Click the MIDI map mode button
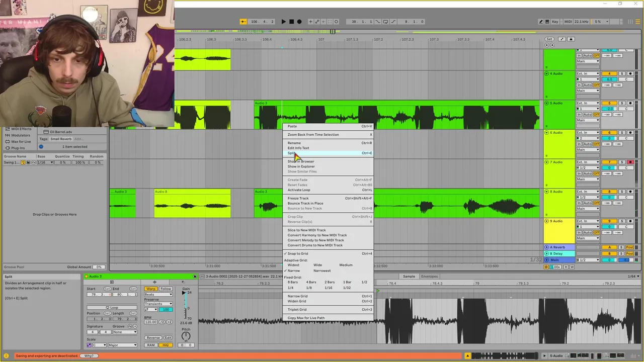 (x=569, y=22)
